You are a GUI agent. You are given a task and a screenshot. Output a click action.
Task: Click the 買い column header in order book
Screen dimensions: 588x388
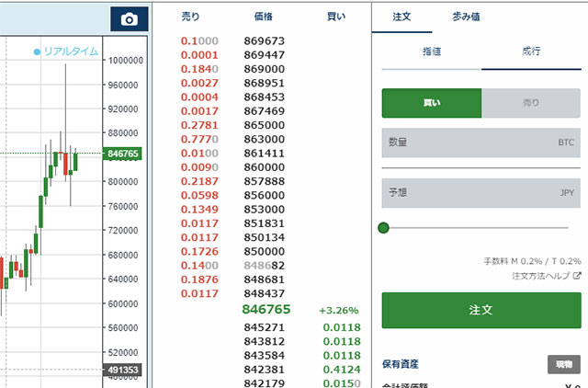click(336, 17)
